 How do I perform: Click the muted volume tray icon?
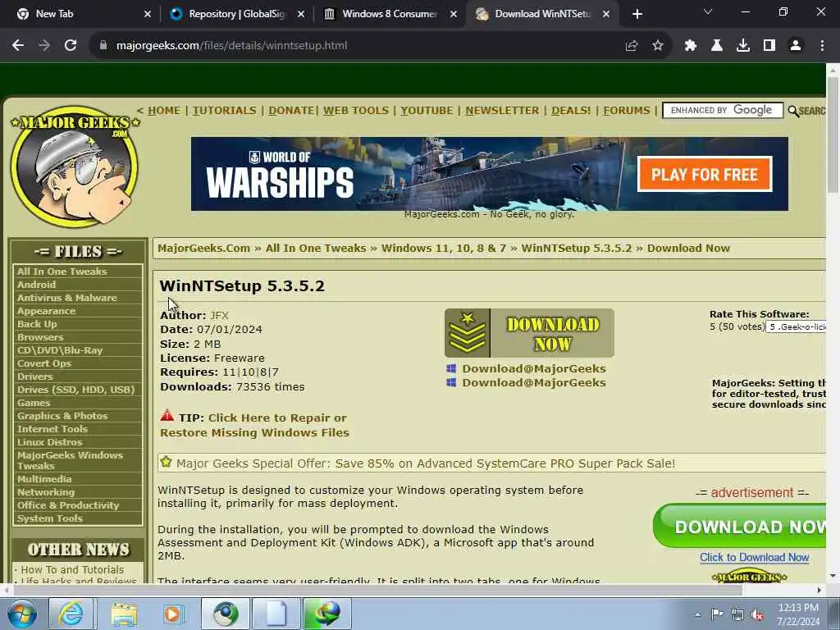(757, 615)
